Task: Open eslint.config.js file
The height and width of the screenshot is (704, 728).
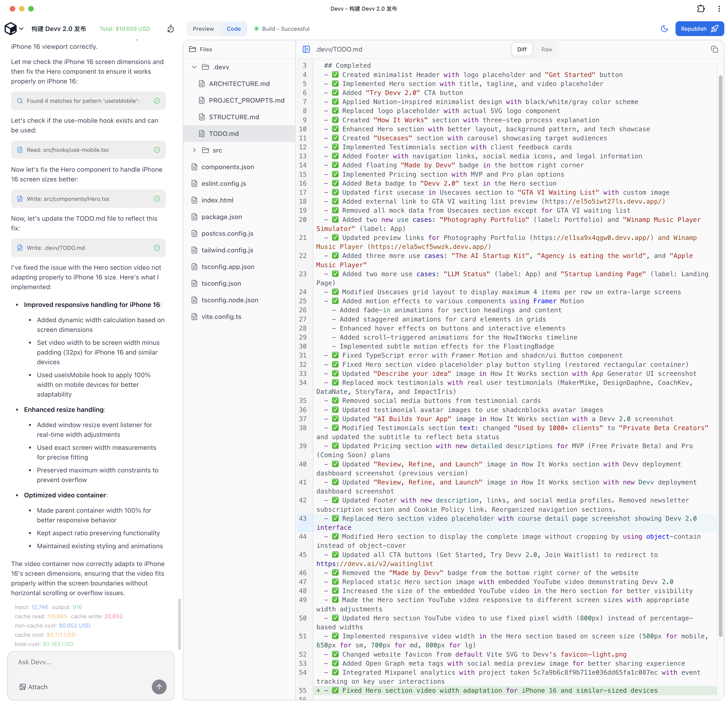Action: point(239,184)
